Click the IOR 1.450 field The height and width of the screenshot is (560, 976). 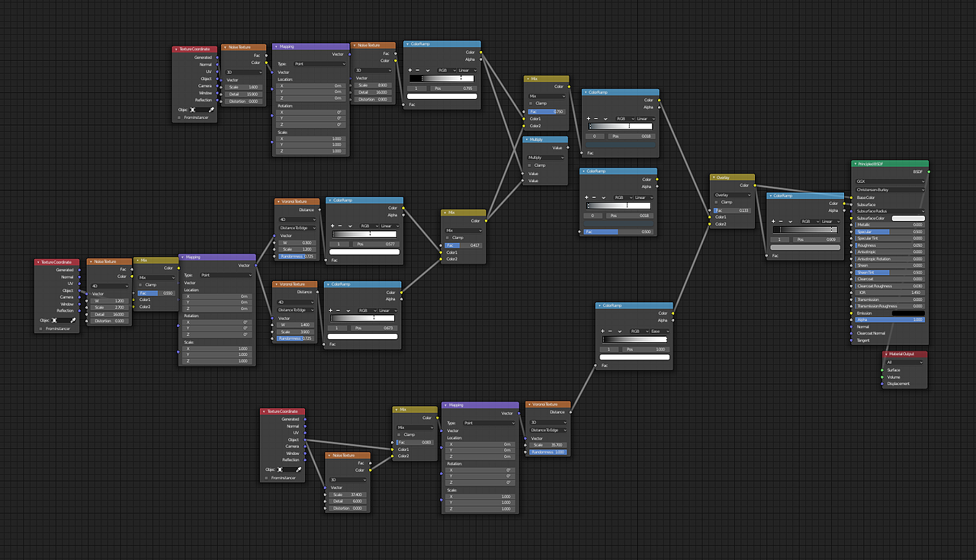pyautogui.click(x=890, y=293)
